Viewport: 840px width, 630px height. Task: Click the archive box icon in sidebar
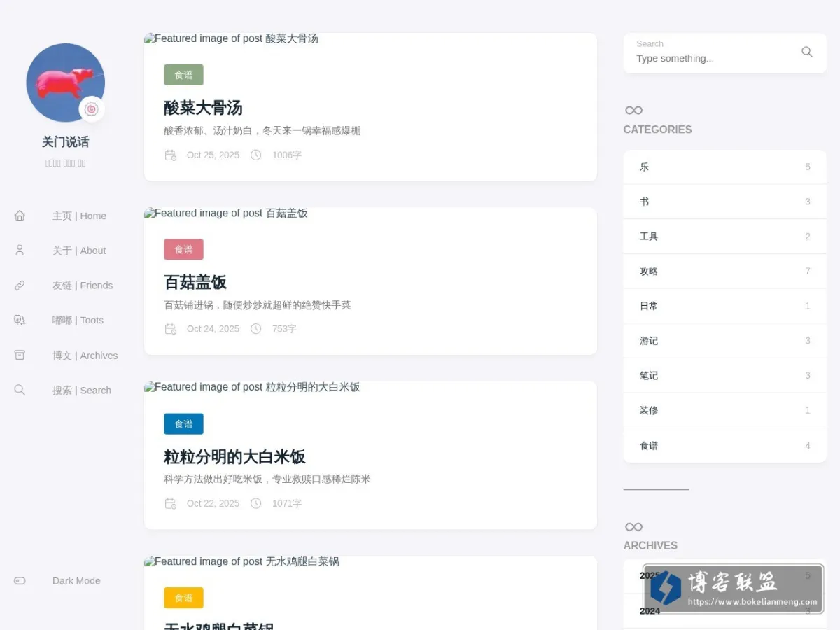20,356
